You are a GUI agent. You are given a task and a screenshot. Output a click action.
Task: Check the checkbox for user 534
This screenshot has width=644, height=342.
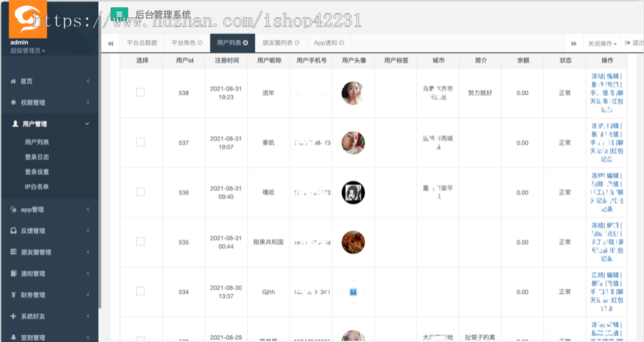(x=140, y=291)
